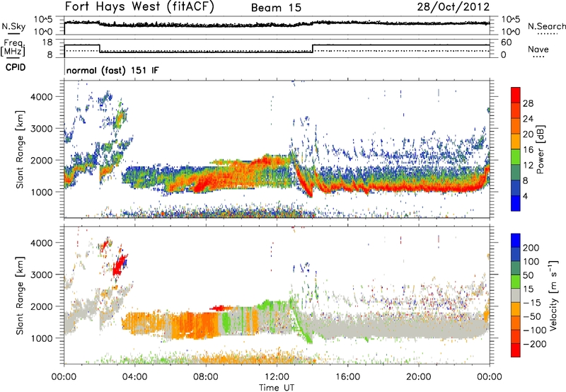The image size is (566, 392).
Task: Select the "08:00" time axis label
Action: [206, 377]
